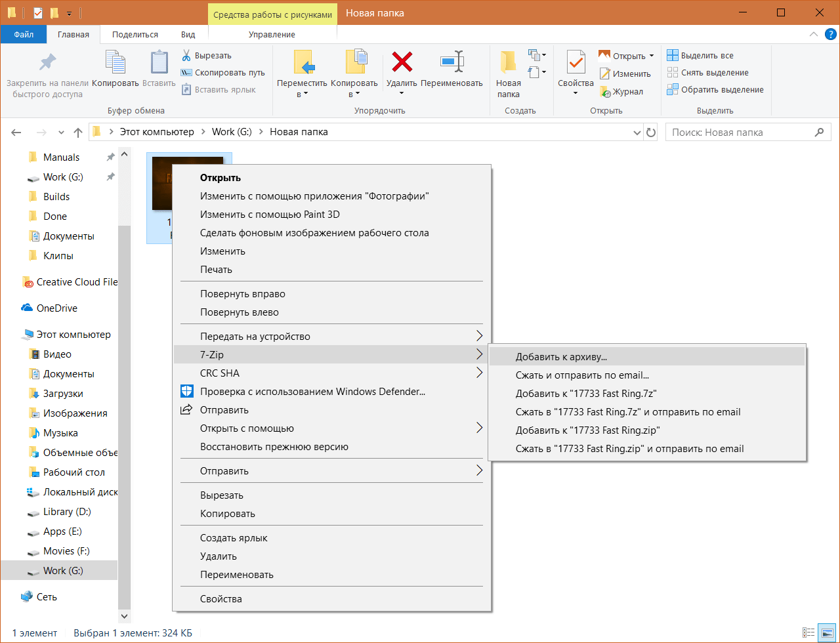Click Этот компьютер in address breadcrumb
This screenshot has height=643, width=840.
click(157, 132)
